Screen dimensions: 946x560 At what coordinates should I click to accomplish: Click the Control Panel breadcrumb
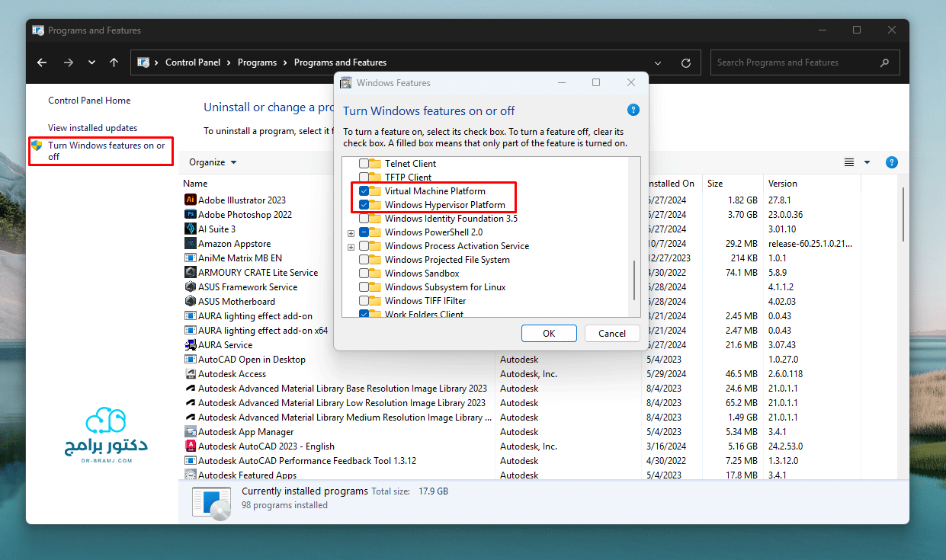pos(193,62)
